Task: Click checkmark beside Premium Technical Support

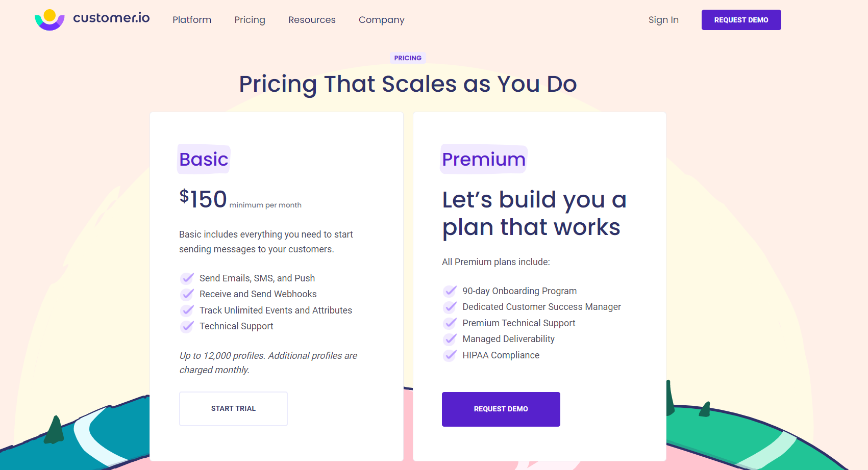Action: 450,323
